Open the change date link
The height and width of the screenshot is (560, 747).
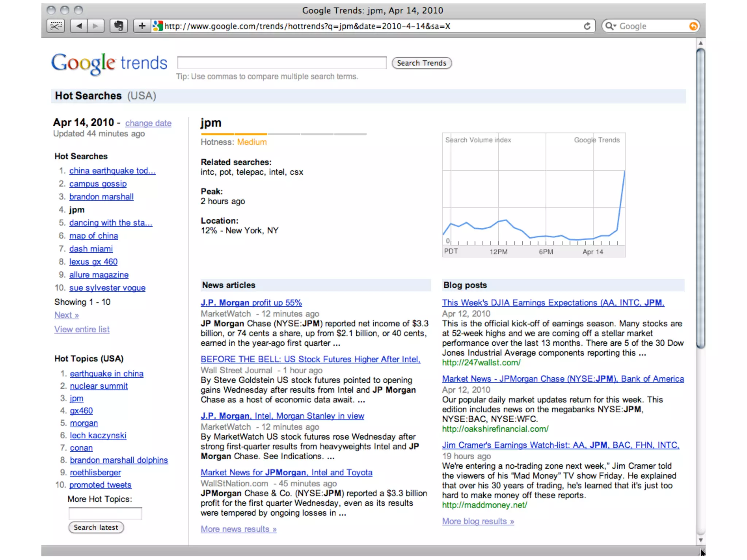(x=148, y=123)
